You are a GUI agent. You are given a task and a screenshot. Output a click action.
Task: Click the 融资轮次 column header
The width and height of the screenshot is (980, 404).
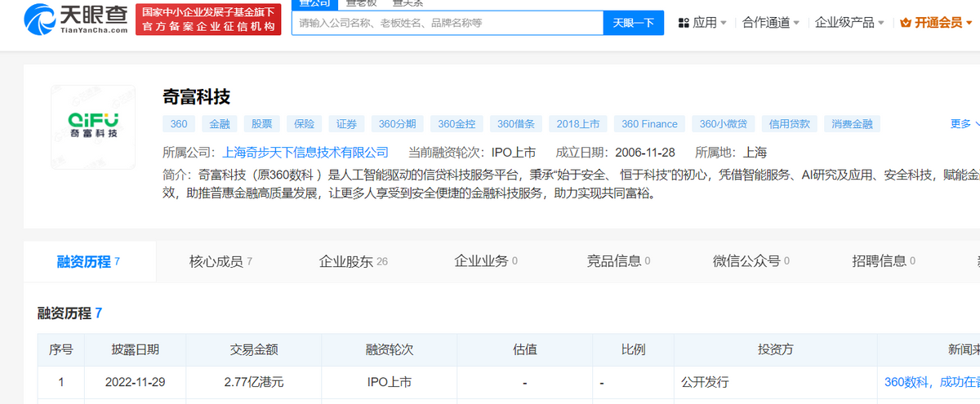click(x=390, y=349)
